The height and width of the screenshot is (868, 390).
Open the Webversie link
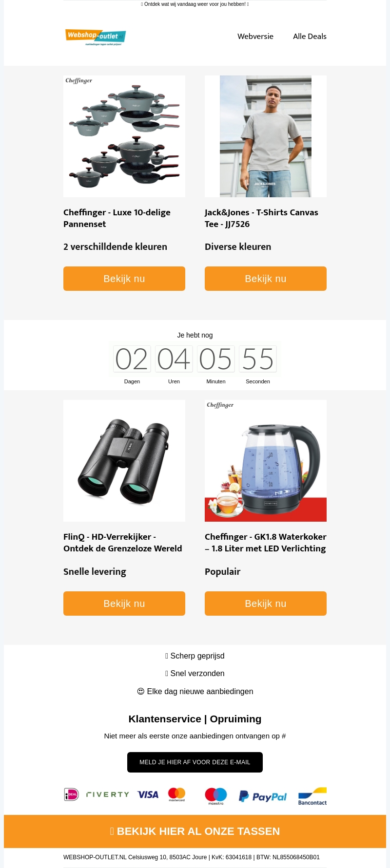click(x=255, y=37)
